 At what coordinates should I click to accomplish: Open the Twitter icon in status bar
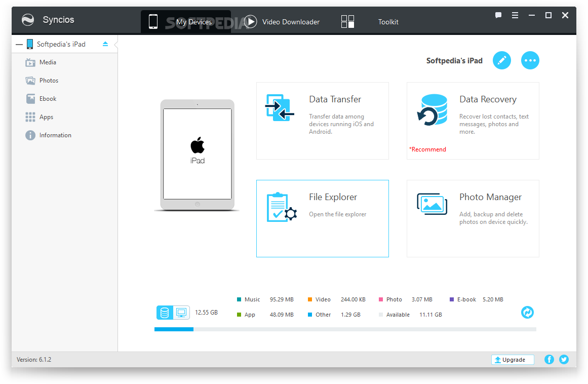point(564,360)
